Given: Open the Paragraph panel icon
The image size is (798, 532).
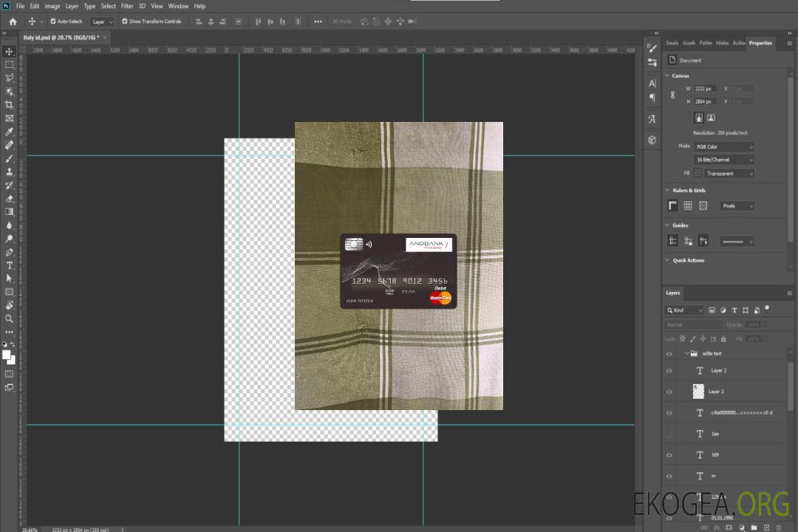Looking at the screenshot, I should (652, 98).
